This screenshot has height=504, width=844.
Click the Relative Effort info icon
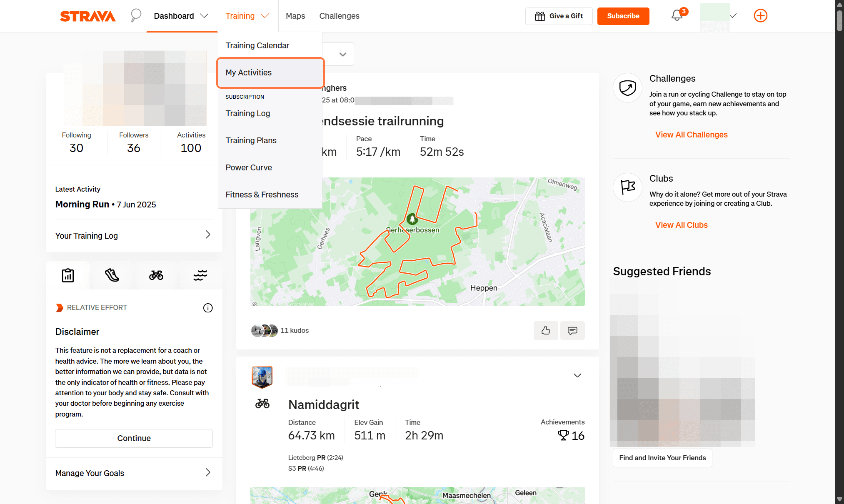pyautogui.click(x=207, y=308)
